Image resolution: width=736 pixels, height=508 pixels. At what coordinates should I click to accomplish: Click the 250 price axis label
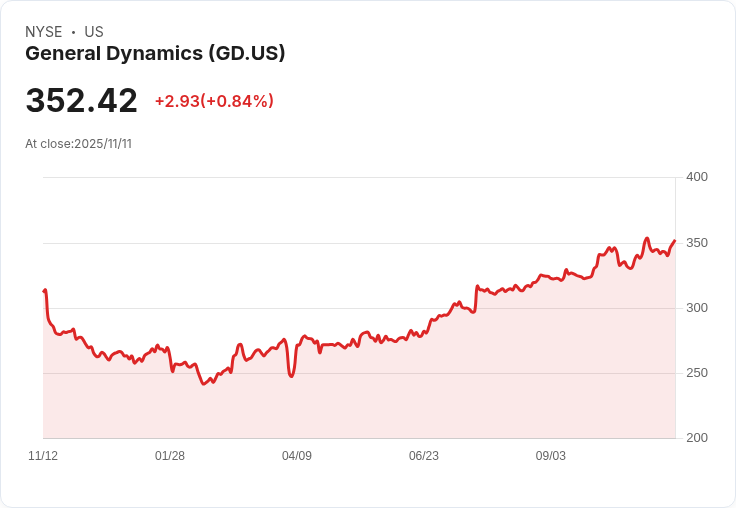pos(696,373)
